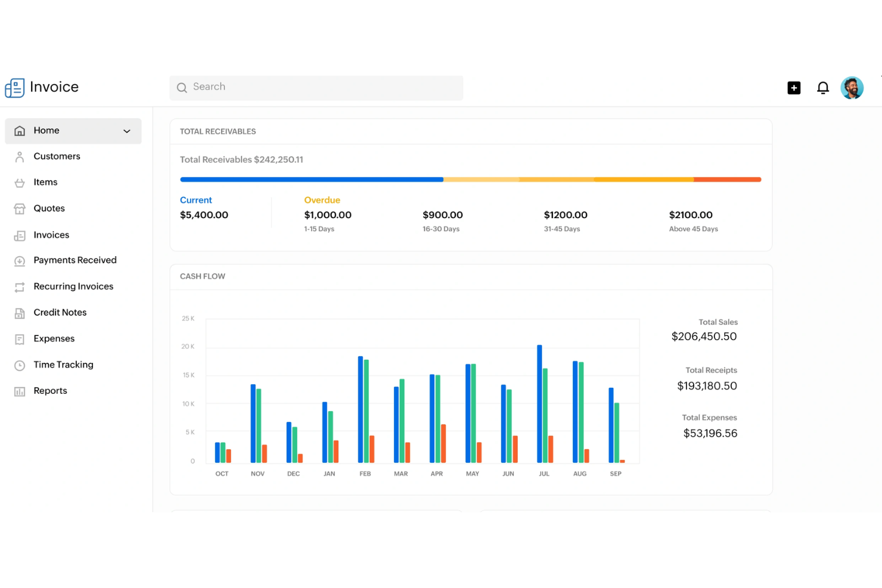Open the Reports menu entry
Viewport: 882px width, 588px height.
click(x=51, y=391)
